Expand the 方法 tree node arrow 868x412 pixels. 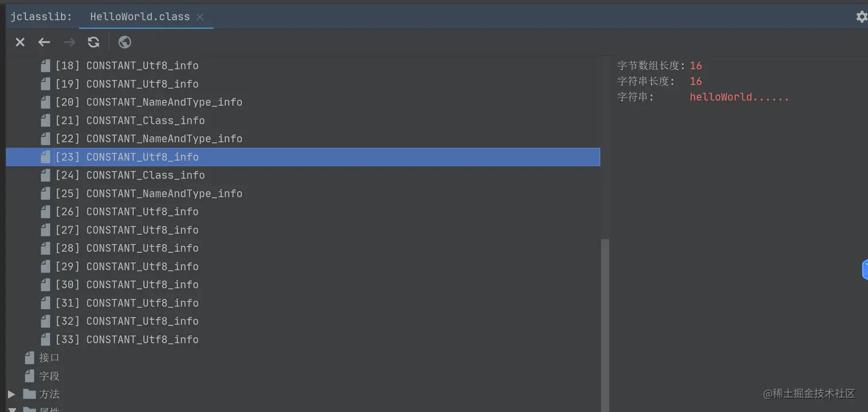[x=11, y=394]
